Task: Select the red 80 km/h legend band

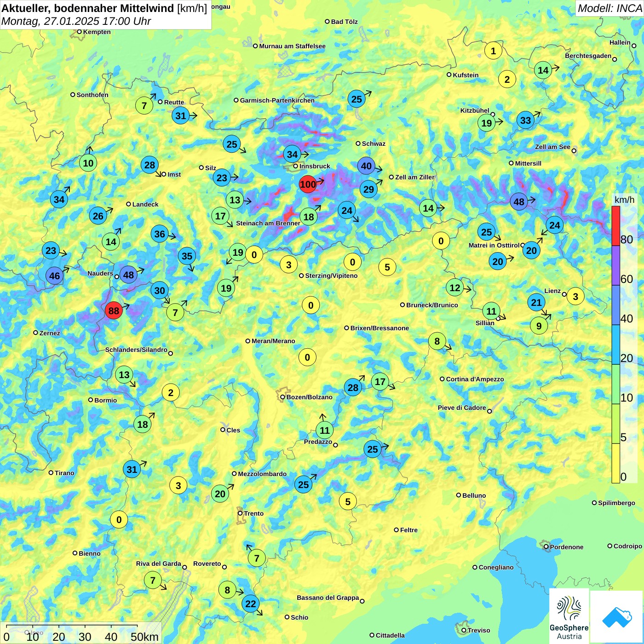Action: click(616, 226)
